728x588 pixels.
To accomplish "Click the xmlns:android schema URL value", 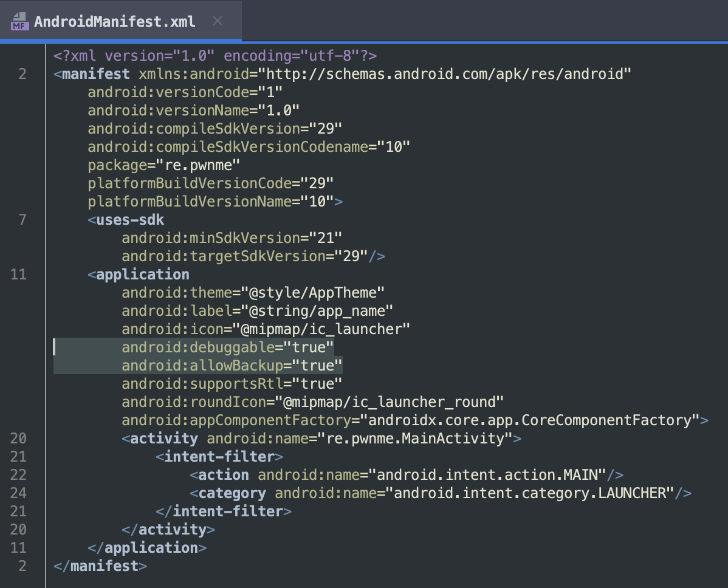I will point(444,73).
